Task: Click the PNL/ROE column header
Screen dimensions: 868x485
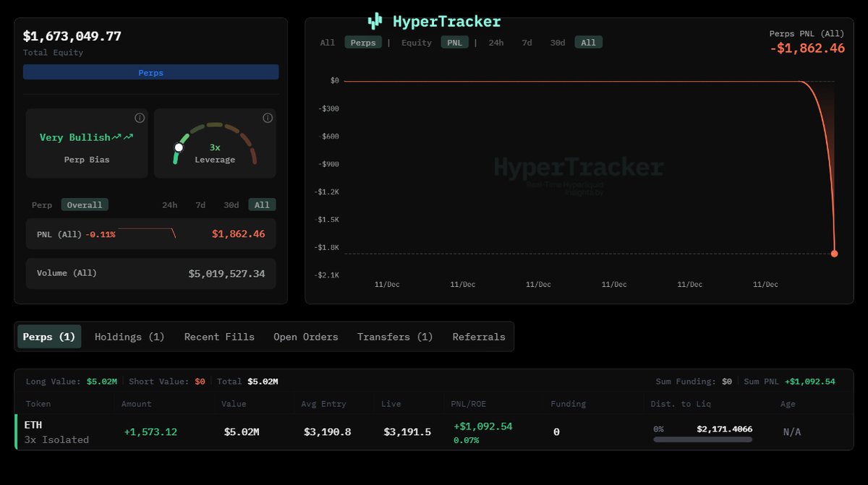Action: pyautogui.click(x=469, y=404)
